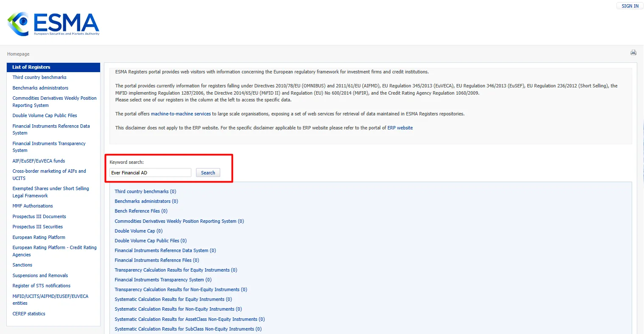Screen dimensions: 644x334
Task: Open Financial Instruments Reference Files (0) result
Action: [157, 260]
